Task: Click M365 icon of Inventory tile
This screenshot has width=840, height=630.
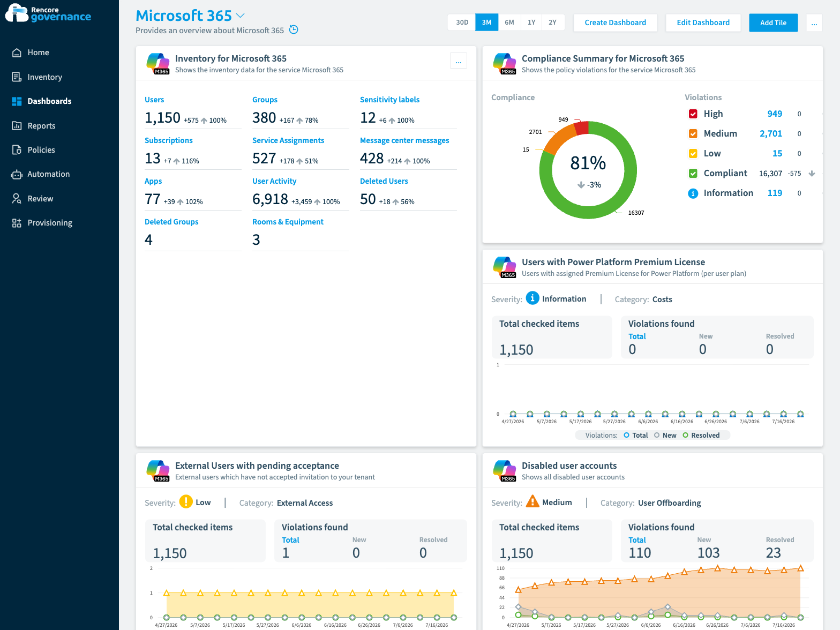Action: [158, 64]
